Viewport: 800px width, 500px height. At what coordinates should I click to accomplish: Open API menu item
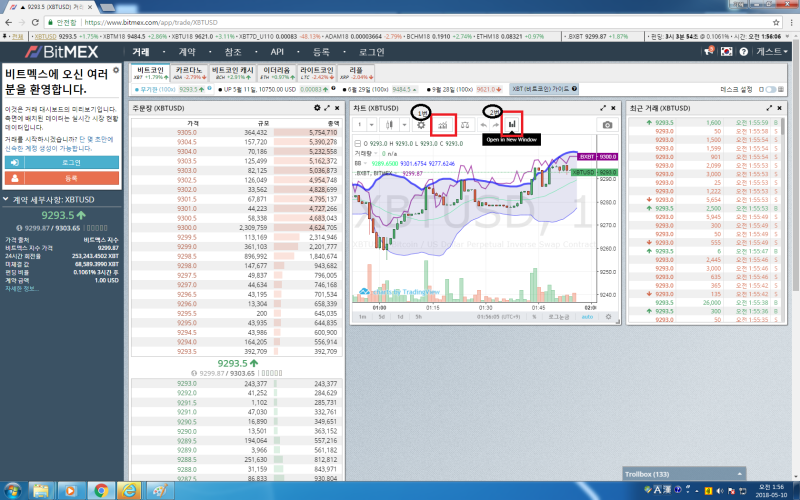[277, 52]
